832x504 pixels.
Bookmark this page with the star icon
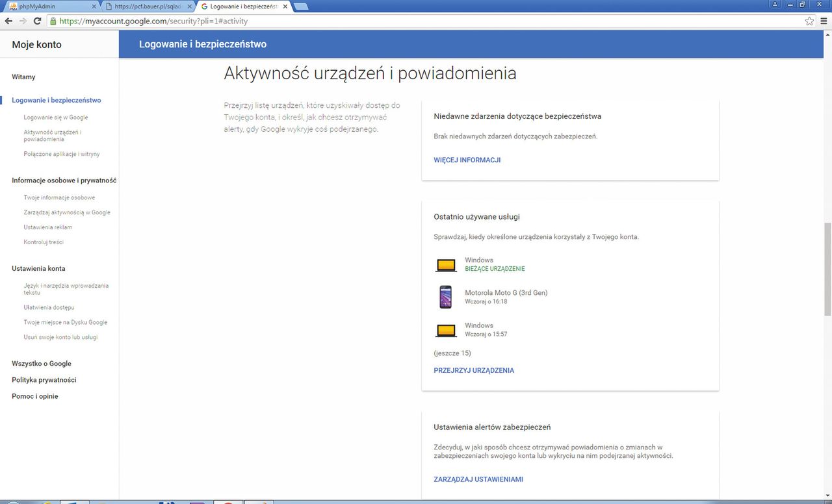click(809, 21)
